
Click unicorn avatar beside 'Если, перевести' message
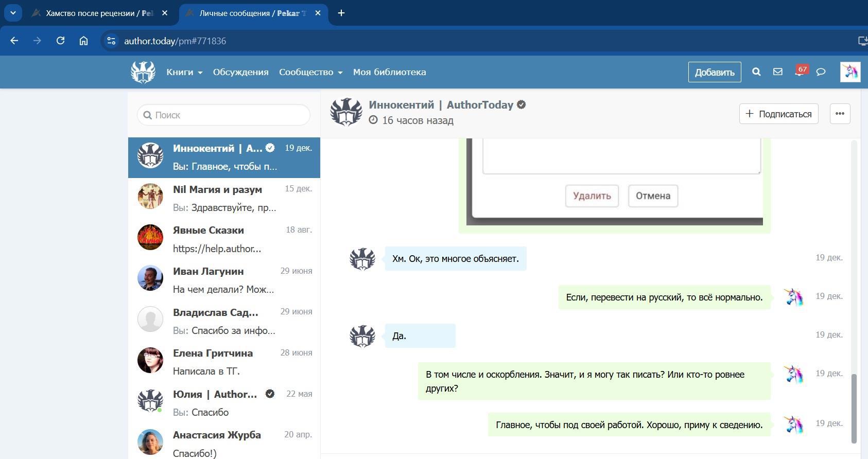pos(793,297)
